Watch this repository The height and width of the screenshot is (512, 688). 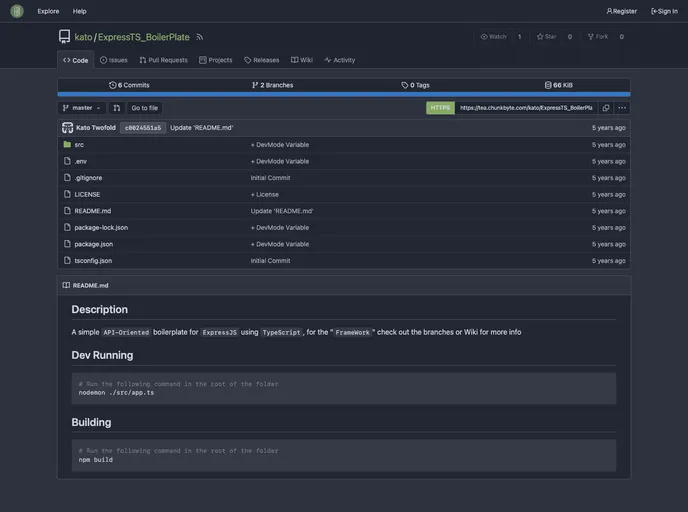tap(494, 37)
